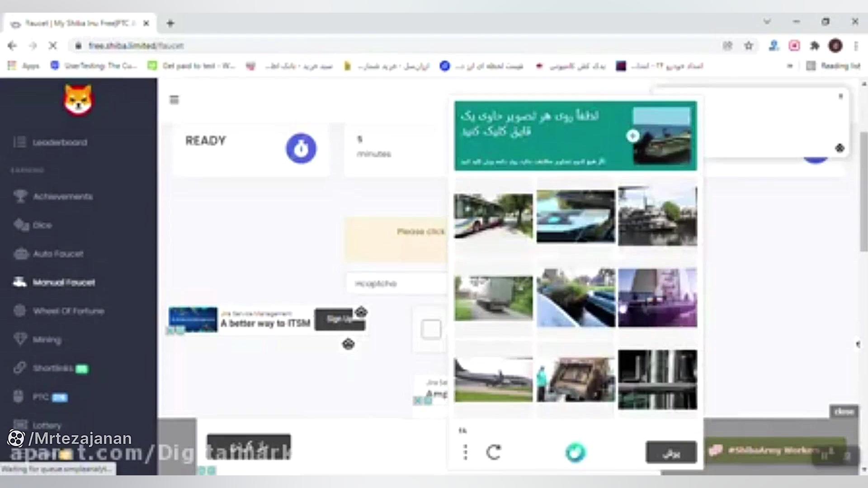The width and height of the screenshot is (868, 488).
Task: Select the blue car close-up captcha image
Action: (x=576, y=216)
